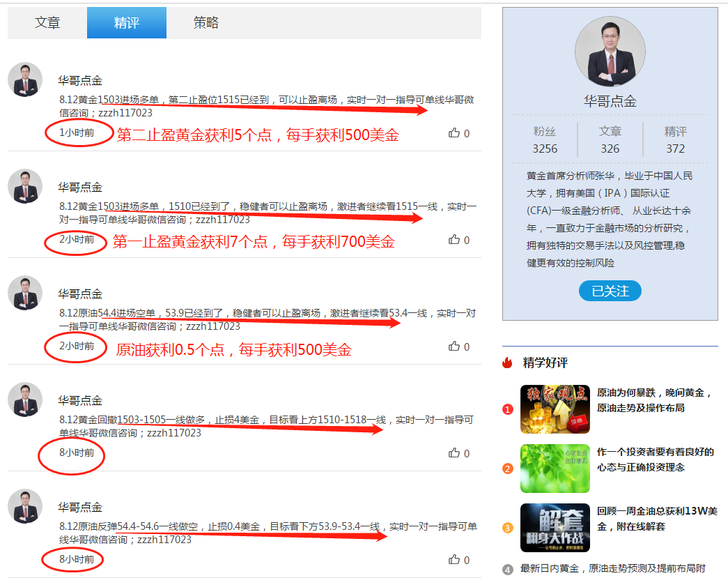Like the 原油反弹54.4-54.6 post
This screenshot has width=728, height=578.
[x=454, y=560]
